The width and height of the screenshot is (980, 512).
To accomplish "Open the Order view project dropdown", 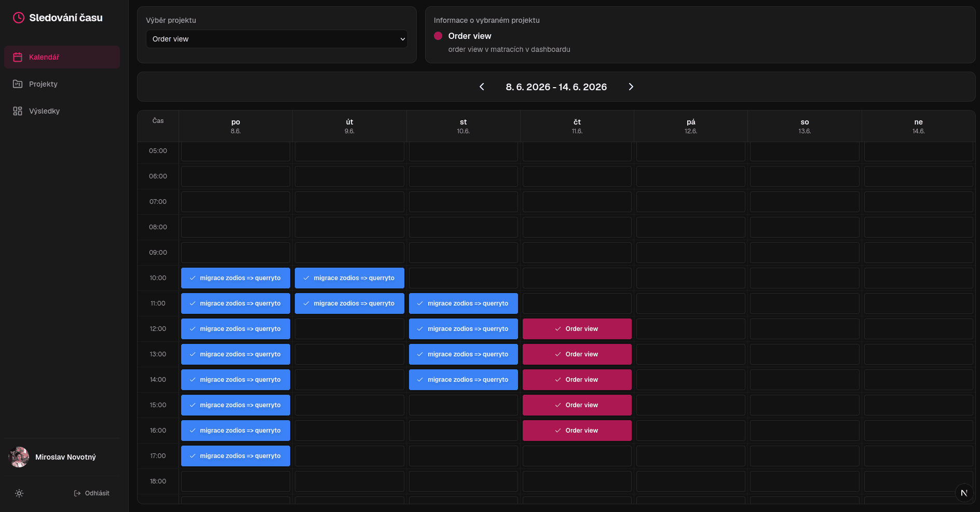I will point(277,39).
